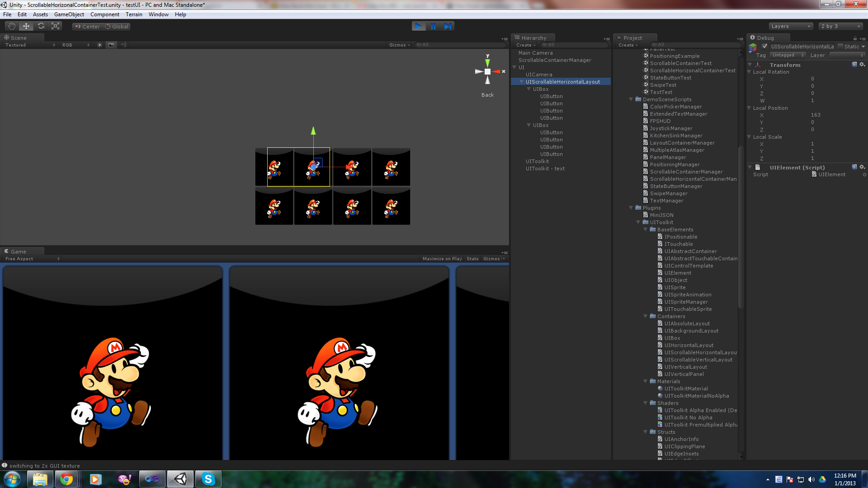
Task: Click the scene orientation gizmo center cube
Action: [487, 71]
